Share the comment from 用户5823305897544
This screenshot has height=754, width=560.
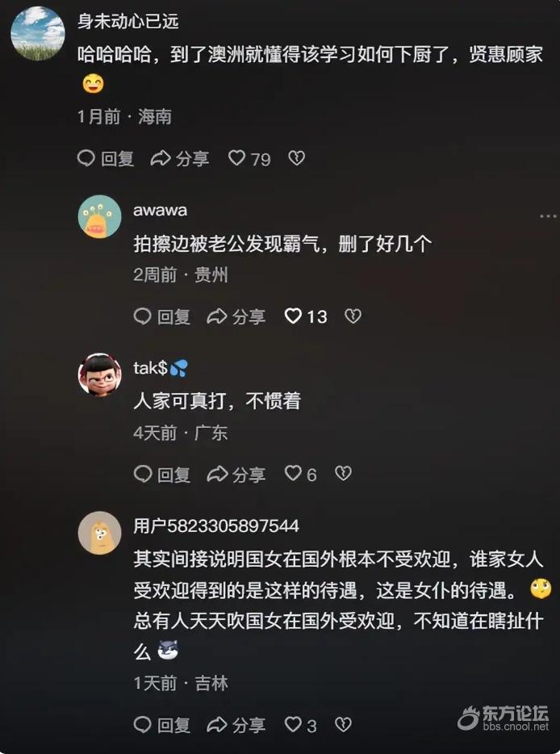pos(236,725)
